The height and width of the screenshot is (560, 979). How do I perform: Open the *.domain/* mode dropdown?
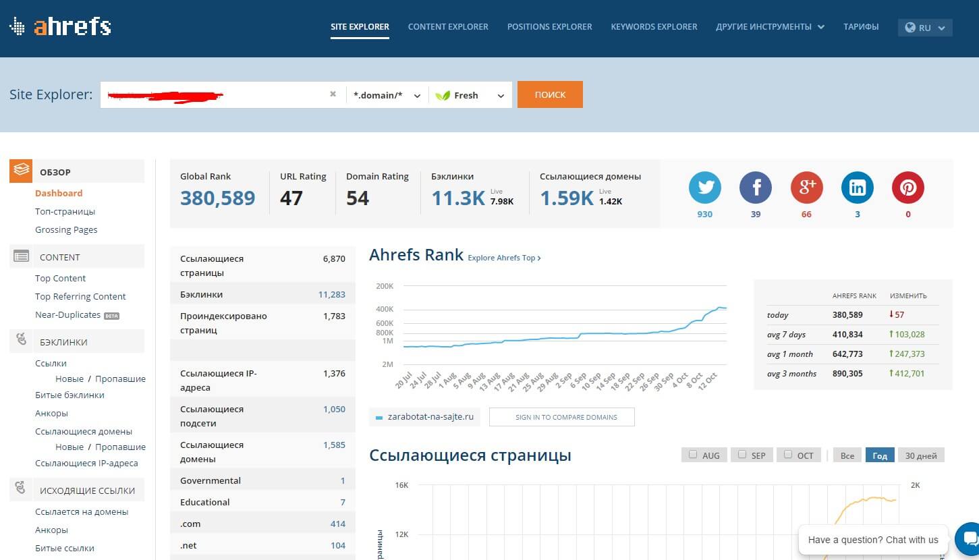387,95
